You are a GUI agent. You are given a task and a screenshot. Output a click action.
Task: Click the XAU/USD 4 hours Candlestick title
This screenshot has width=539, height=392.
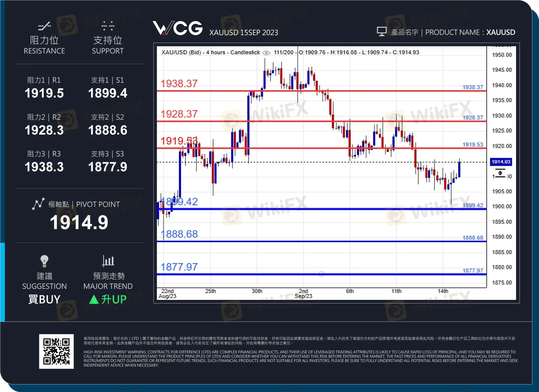coord(211,52)
